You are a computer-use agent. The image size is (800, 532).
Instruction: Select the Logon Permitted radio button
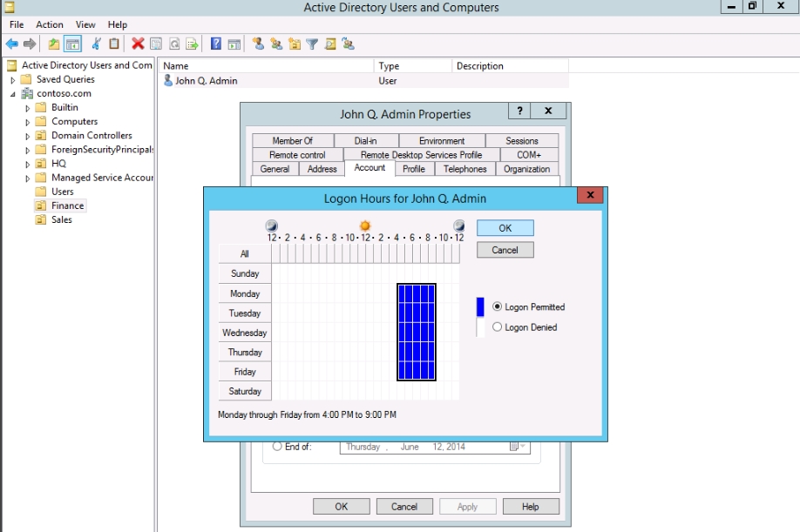click(x=498, y=306)
